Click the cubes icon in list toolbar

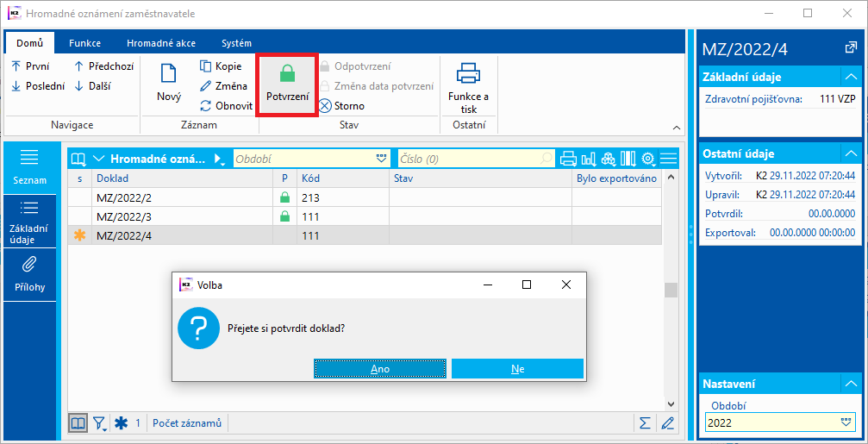pos(609,159)
